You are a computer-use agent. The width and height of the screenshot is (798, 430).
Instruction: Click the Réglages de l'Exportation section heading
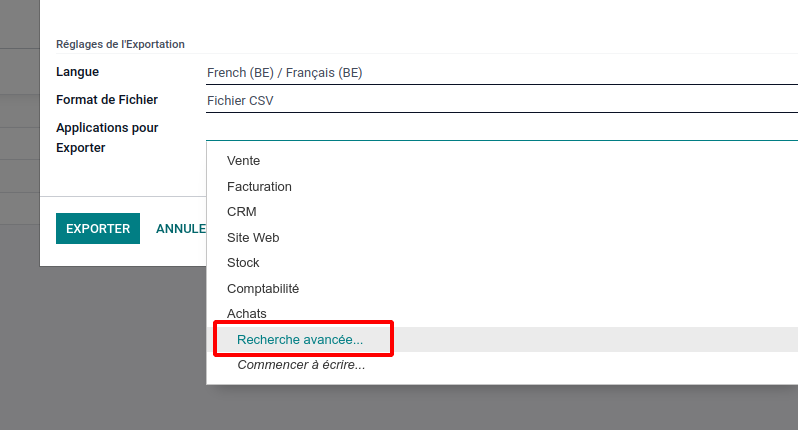tap(120, 44)
